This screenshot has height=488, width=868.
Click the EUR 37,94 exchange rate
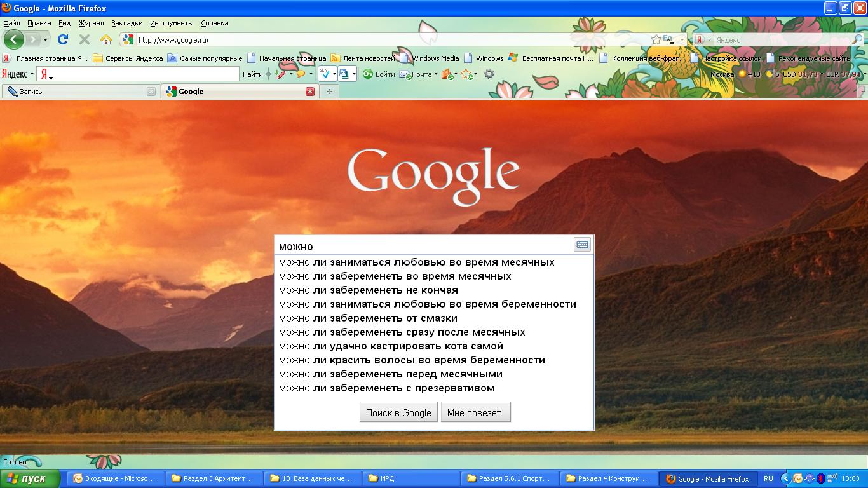tap(843, 74)
